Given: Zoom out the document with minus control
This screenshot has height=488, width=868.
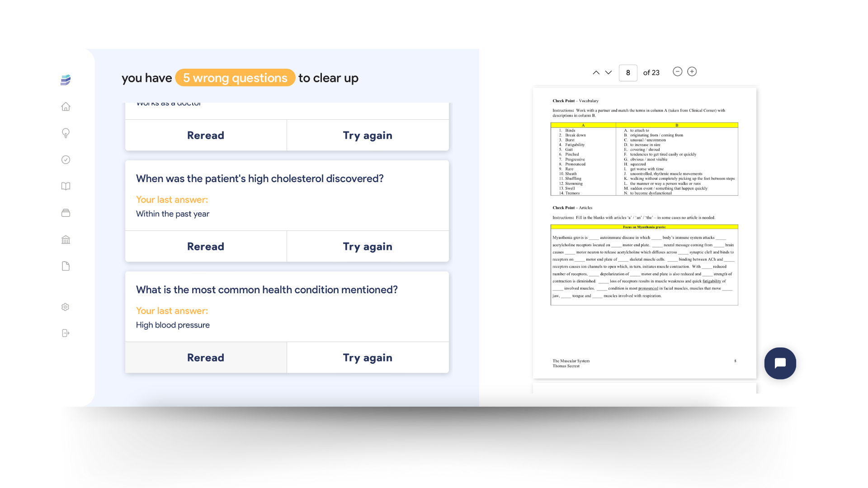Looking at the screenshot, I should pos(677,71).
